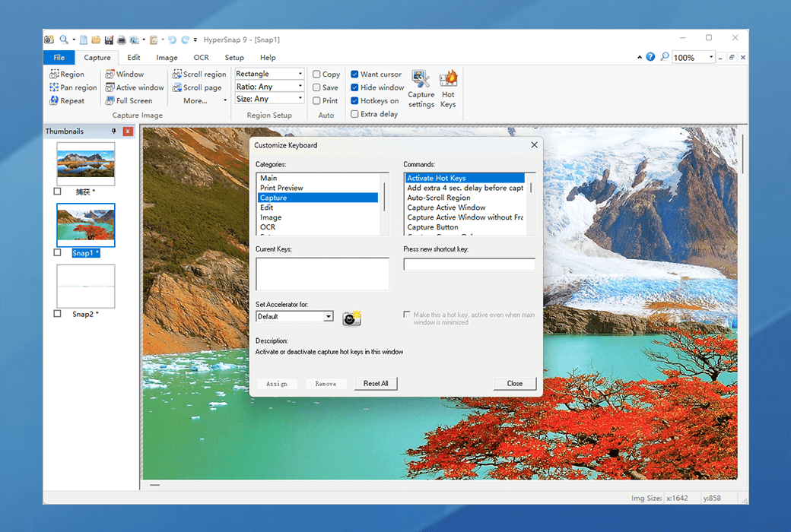Close the Customize Keyboard dialog with X
Screen dimensions: 791x532
click(x=534, y=144)
